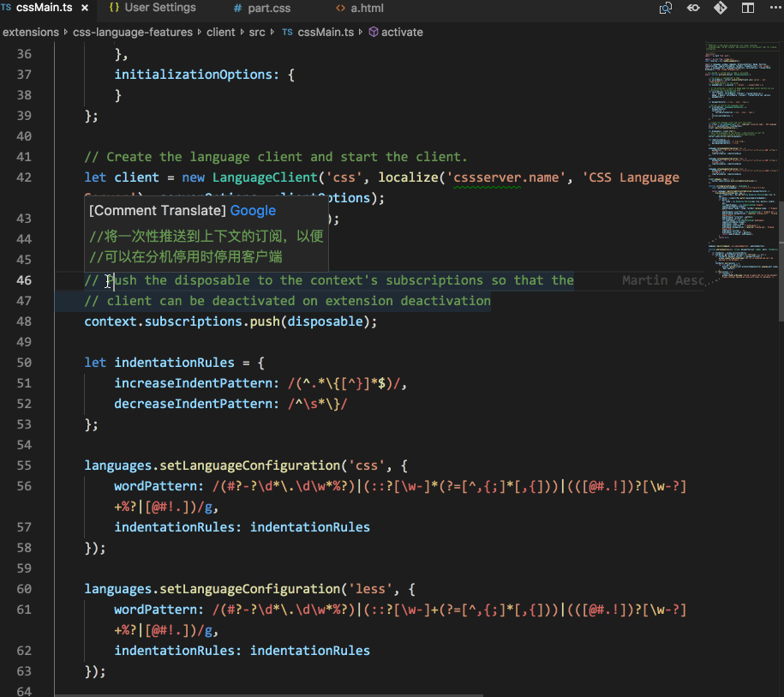Click the vertical scrollbar thumb
Image resolution: width=784 pixels, height=697 pixels.
pyautogui.click(x=781, y=261)
